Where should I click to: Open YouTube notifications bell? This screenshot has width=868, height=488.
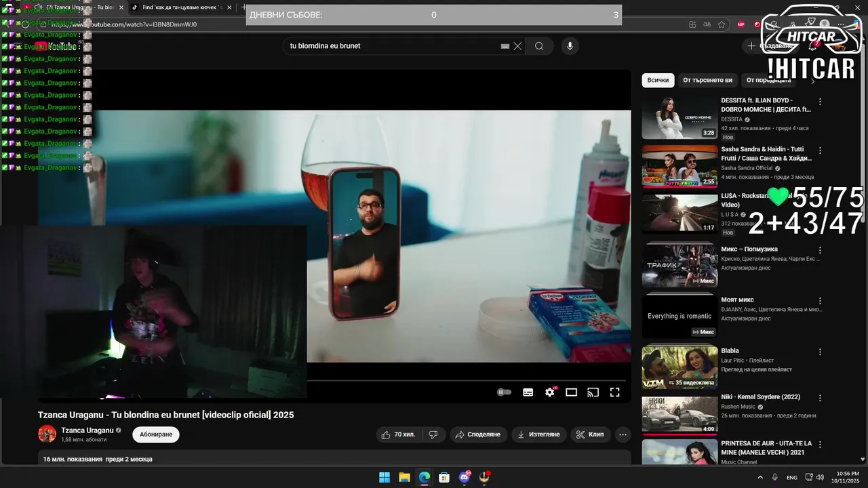click(812, 46)
